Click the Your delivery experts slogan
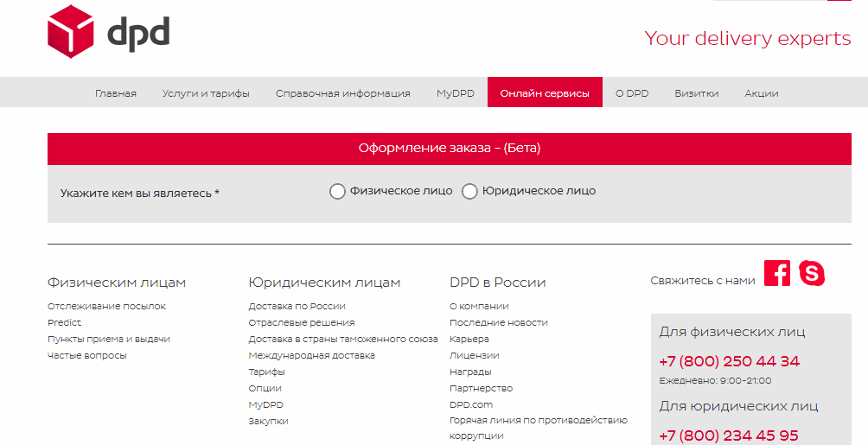 (748, 39)
